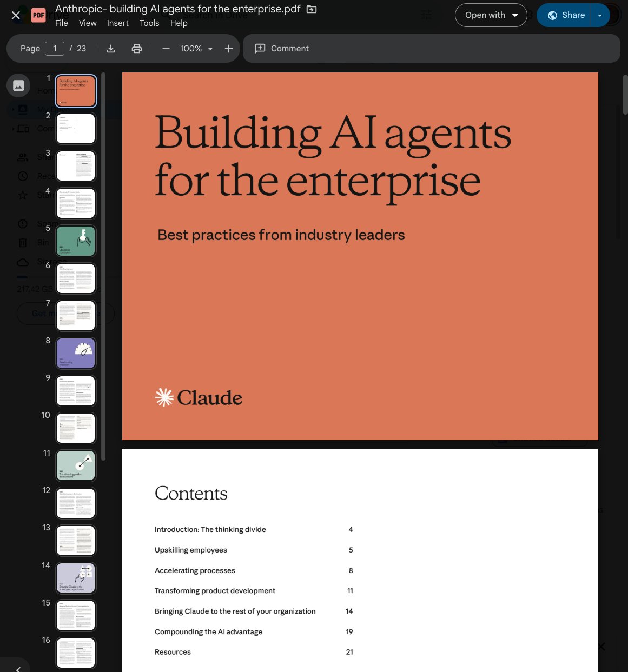Image resolution: width=628 pixels, height=672 pixels.
Task: Close the PDF preview with the X icon
Action: pos(16,15)
